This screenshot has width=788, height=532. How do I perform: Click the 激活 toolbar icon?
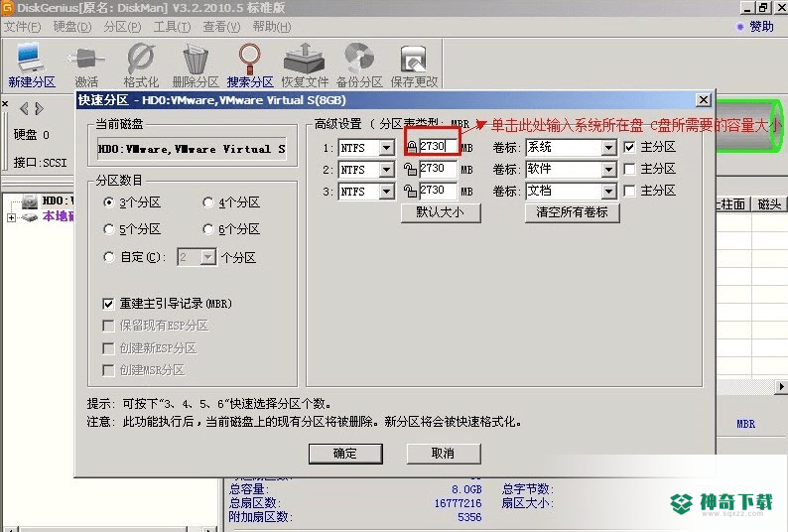tap(86, 66)
